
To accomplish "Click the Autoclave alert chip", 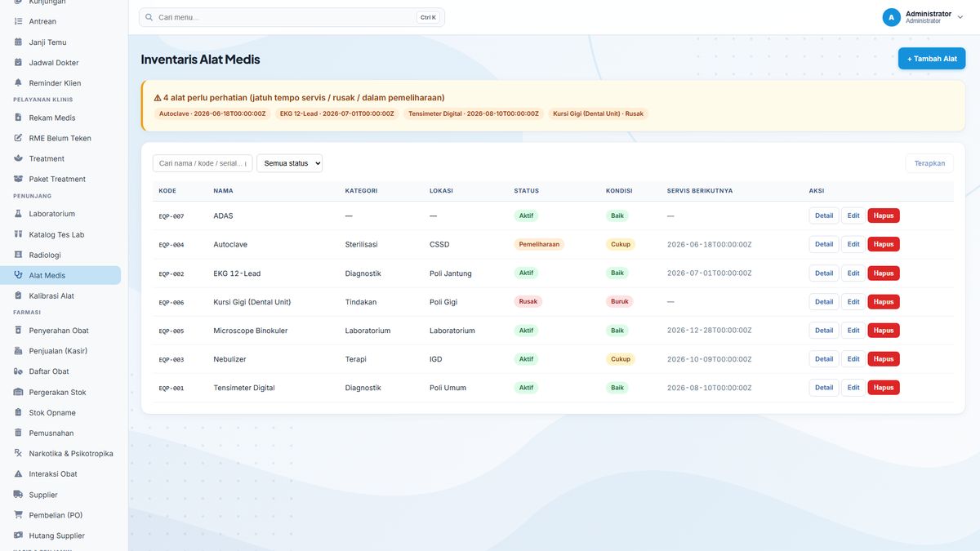I will click(x=212, y=114).
